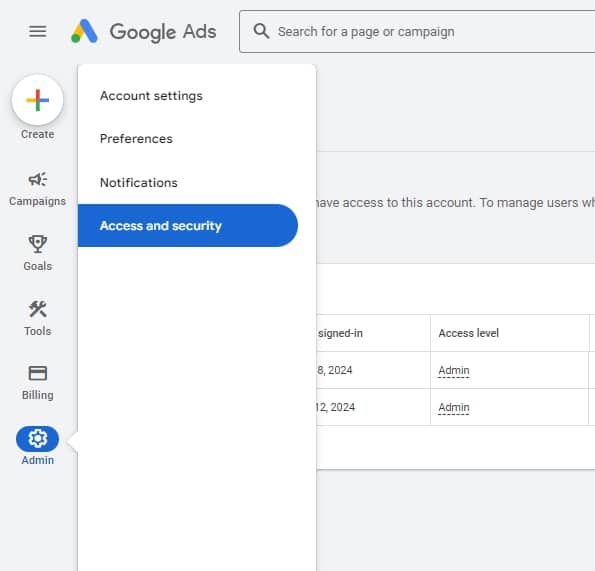Viewport: 595px width, 571px height.
Task: Open Goals trophy icon
Action: click(38, 244)
